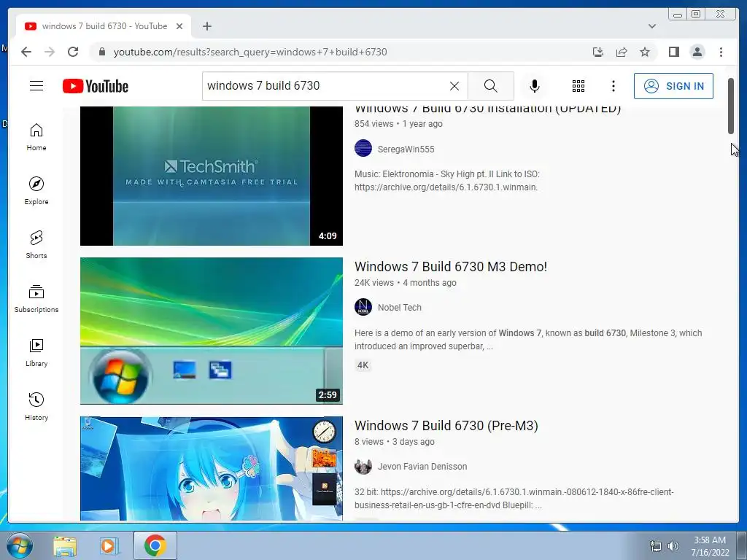747x560 pixels.
Task: Open the YouTube apps grid
Action: [578, 86]
